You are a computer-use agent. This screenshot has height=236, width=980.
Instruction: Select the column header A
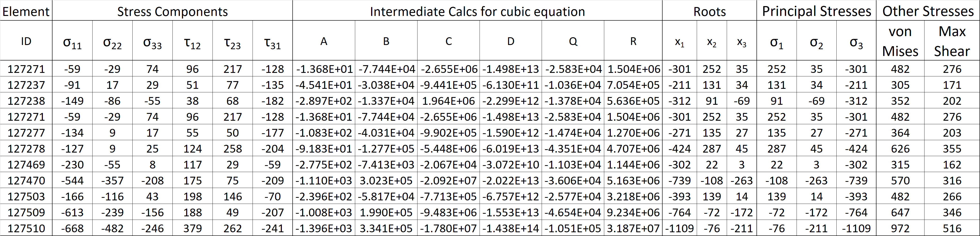pos(324,41)
